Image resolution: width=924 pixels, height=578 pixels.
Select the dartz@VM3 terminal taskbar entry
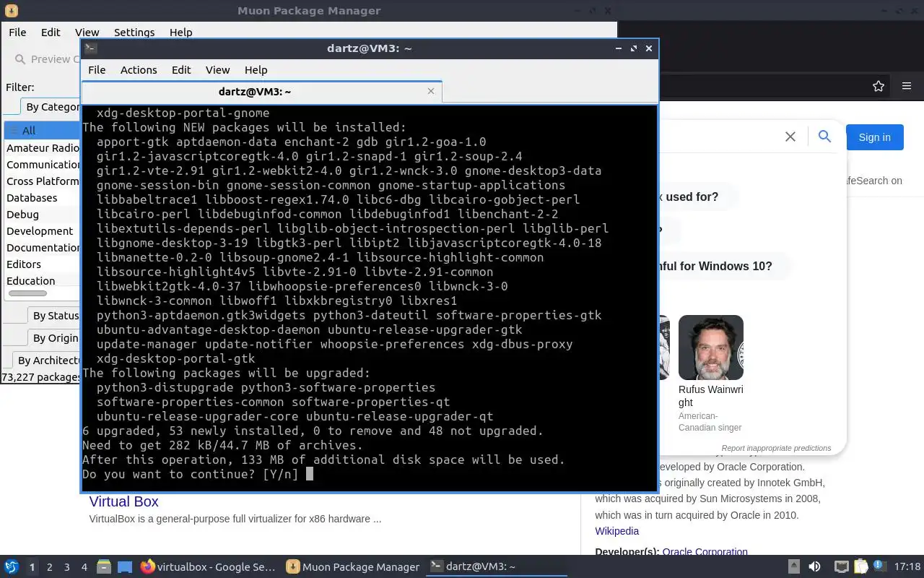pos(496,567)
